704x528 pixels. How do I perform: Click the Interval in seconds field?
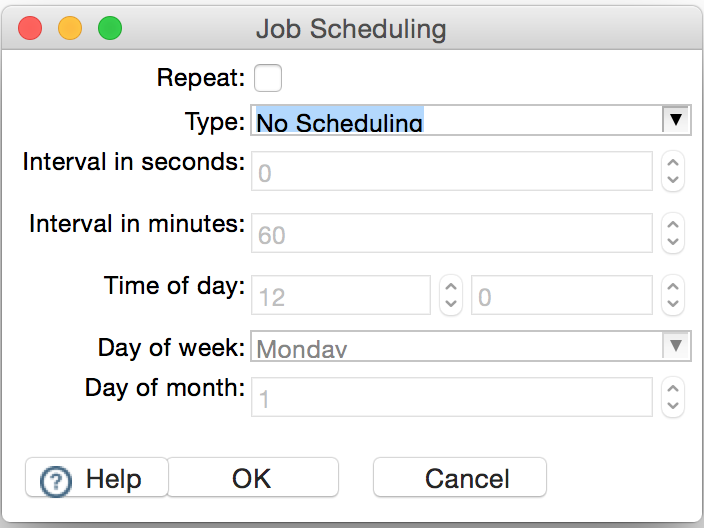[452, 172]
